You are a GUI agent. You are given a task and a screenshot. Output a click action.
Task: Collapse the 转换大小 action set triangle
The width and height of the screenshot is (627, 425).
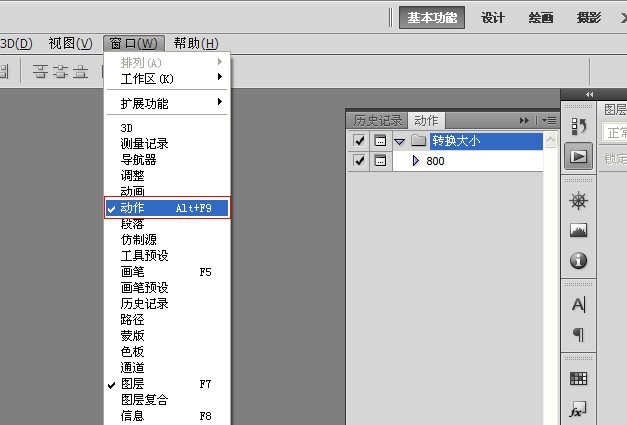click(x=399, y=141)
